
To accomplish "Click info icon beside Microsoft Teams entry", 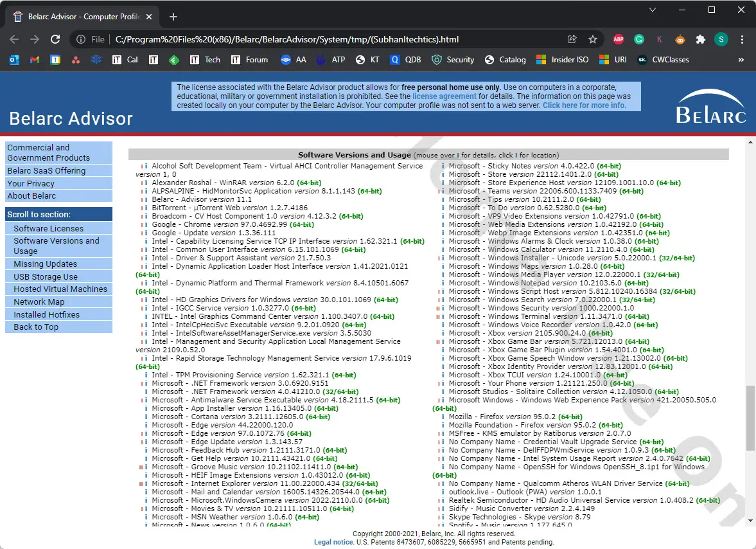I will (x=443, y=191).
